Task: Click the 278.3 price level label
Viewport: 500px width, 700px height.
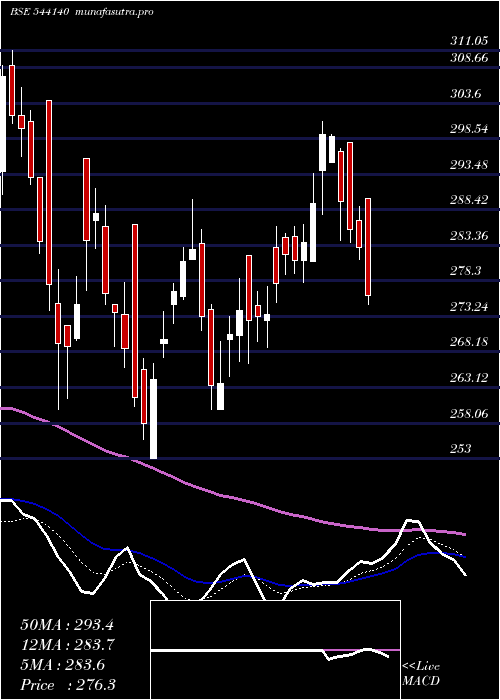Action: tap(466, 271)
